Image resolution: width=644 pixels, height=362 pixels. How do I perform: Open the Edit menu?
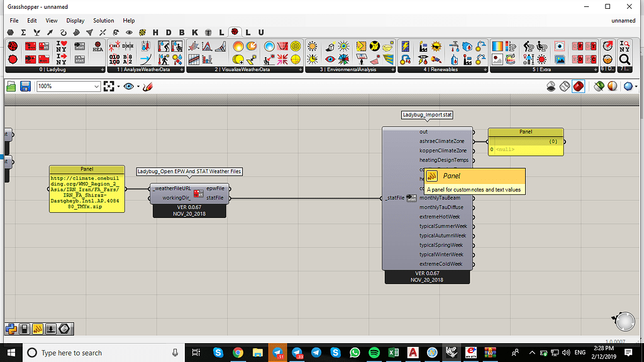pyautogui.click(x=31, y=21)
